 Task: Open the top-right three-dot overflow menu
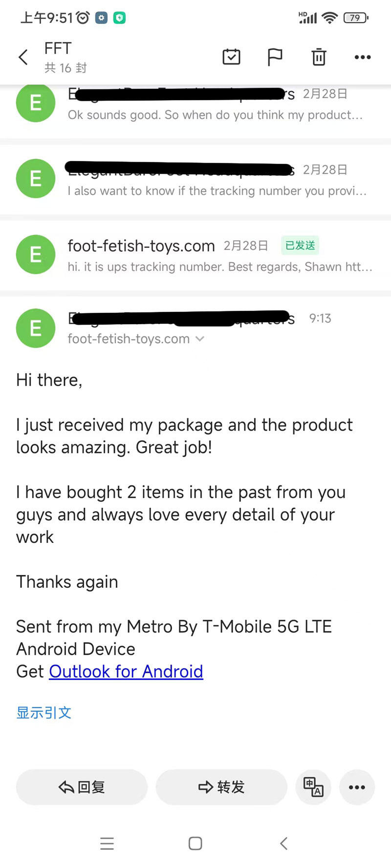[x=362, y=57]
